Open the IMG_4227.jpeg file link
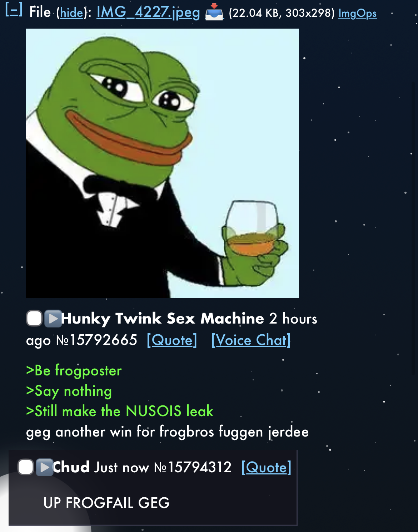Screen dimensions: 418x532 coord(148,13)
